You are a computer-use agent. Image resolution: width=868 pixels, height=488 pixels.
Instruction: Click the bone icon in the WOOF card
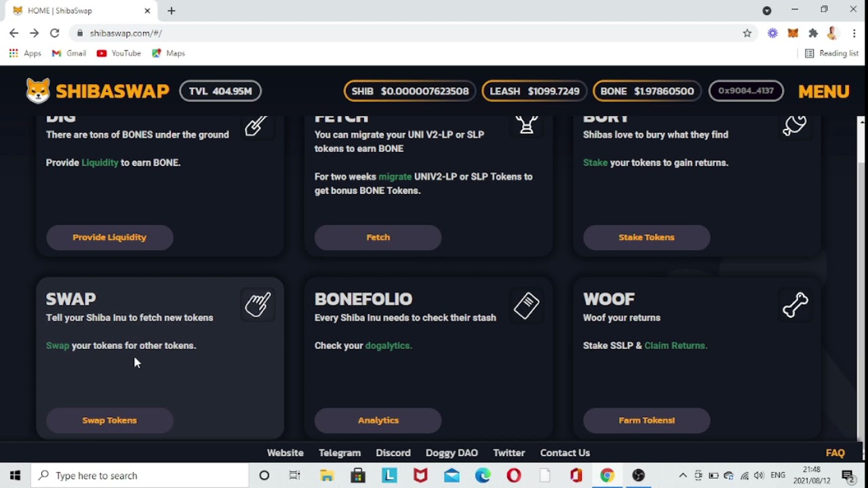click(795, 305)
